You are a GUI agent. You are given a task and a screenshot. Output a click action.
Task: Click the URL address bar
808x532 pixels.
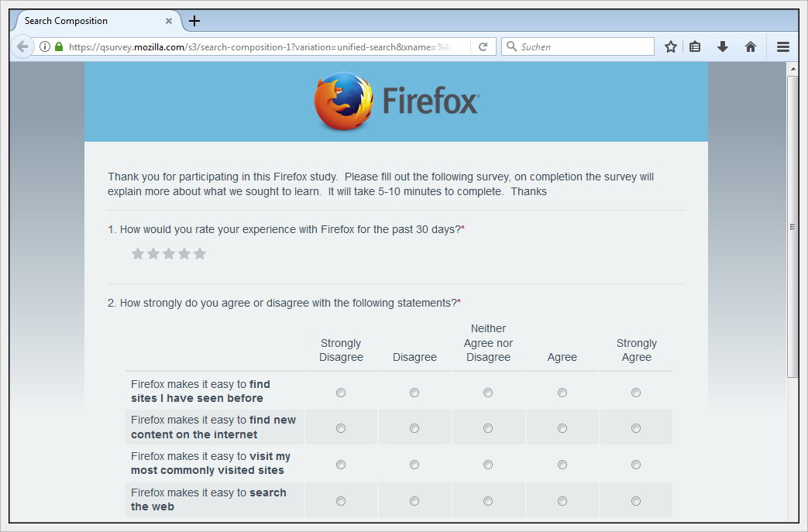pyautogui.click(x=260, y=47)
